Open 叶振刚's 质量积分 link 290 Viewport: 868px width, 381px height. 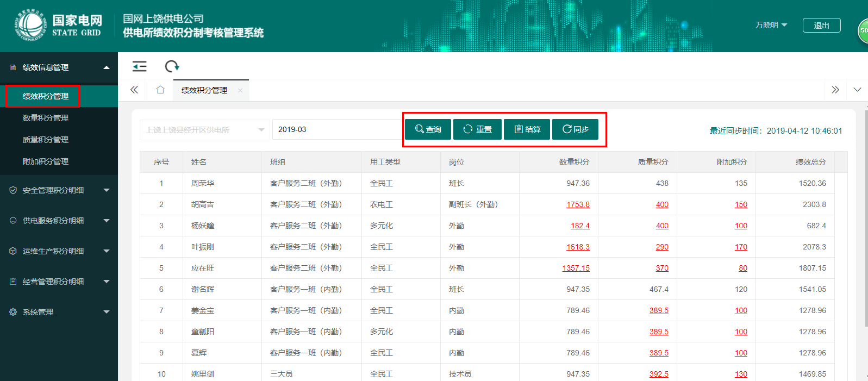662,247
